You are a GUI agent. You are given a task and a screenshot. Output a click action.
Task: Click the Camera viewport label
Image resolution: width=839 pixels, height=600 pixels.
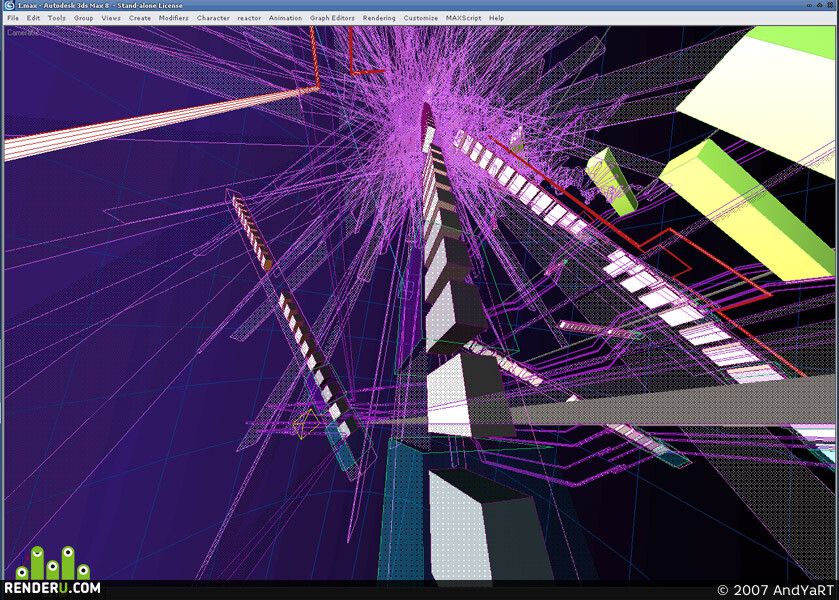tap(22, 33)
